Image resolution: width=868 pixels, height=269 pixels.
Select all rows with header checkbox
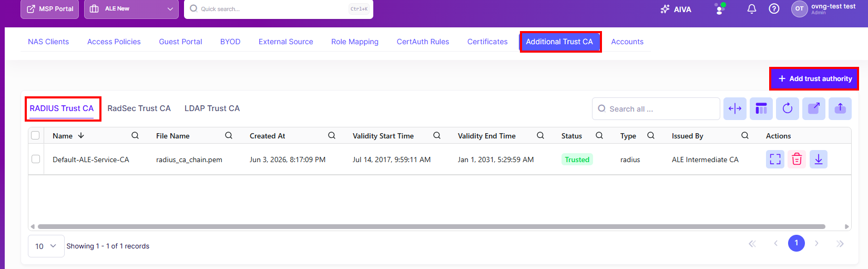point(35,135)
